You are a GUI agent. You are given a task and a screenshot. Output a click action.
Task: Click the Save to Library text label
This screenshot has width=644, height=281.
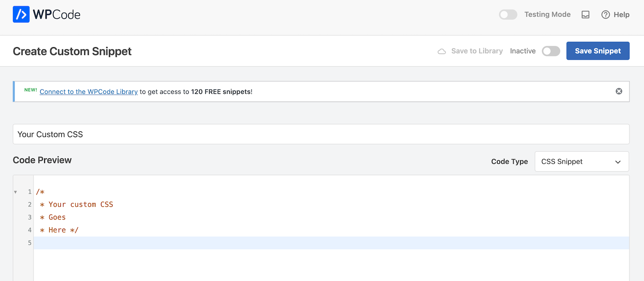click(477, 51)
